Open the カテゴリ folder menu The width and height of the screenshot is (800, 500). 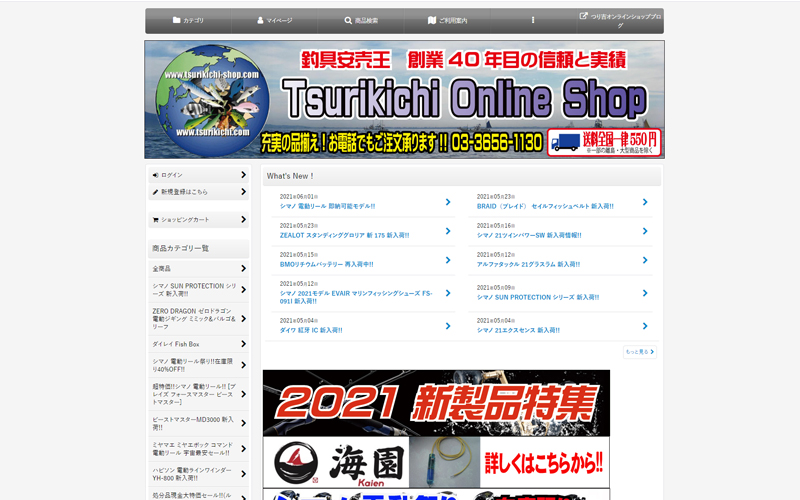pos(188,20)
